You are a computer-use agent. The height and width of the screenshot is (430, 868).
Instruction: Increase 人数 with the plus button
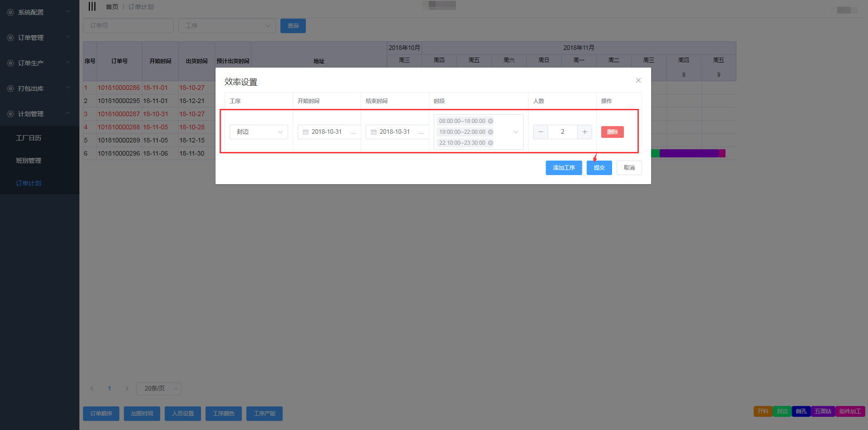pyautogui.click(x=584, y=132)
